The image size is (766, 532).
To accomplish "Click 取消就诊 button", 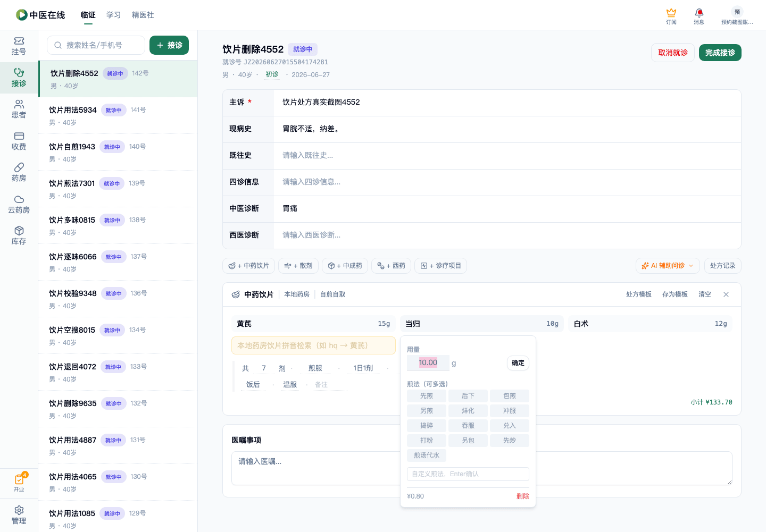I will 673,53.
